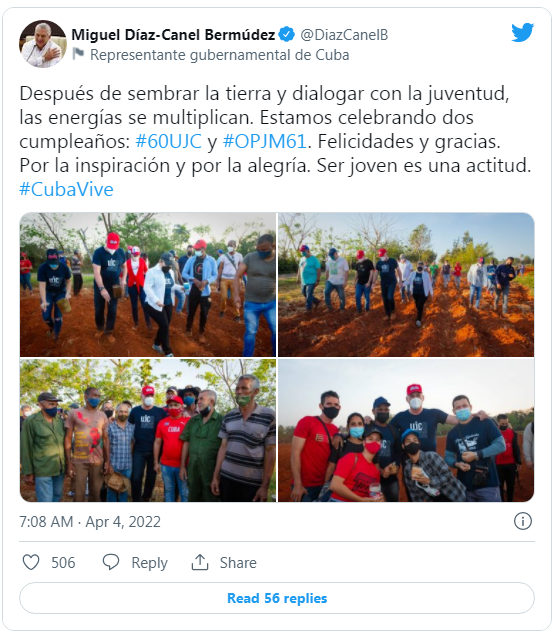Screen dimensions: 557x641
Task: Click the government representative flag icon
Action: tap(78, 54)
